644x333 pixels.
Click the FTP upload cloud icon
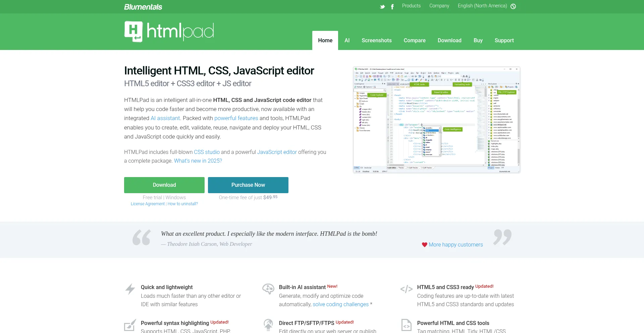pos(268,325)
